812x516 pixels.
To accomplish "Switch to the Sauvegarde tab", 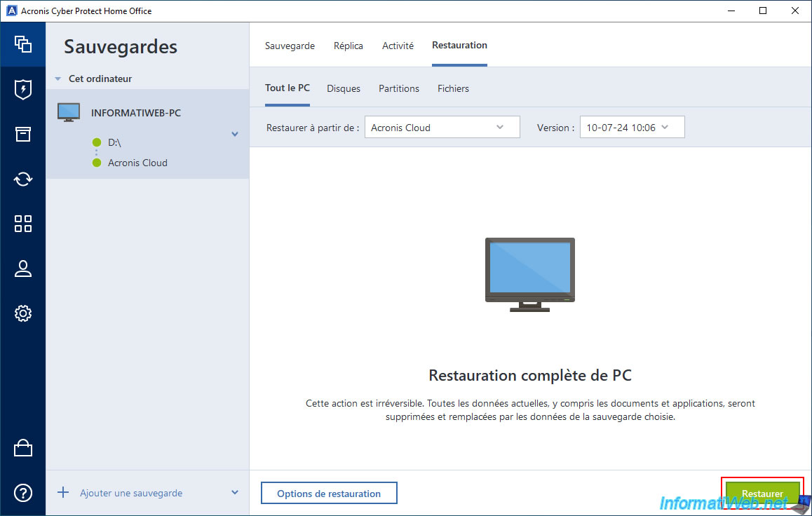I will (x=290, y=46).
